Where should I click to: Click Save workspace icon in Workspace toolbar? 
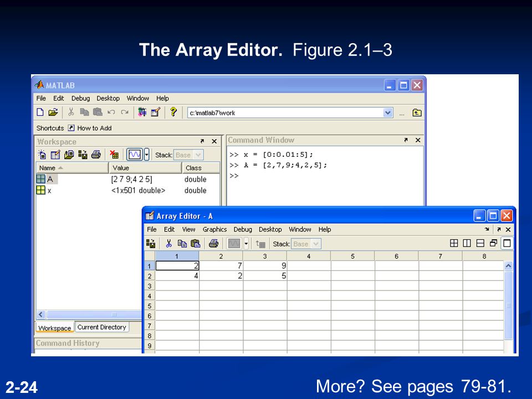[x=83, y=155]
